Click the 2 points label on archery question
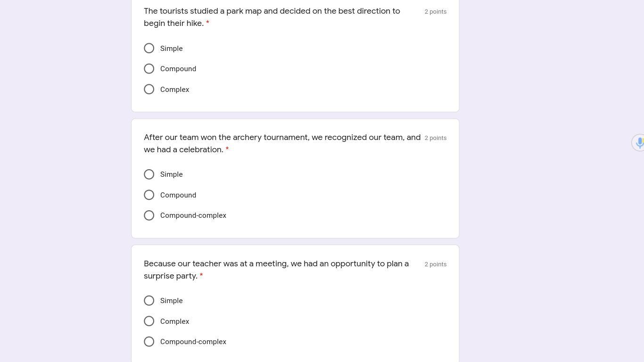This screenshot has width=644, height=362. pos(435,138)
